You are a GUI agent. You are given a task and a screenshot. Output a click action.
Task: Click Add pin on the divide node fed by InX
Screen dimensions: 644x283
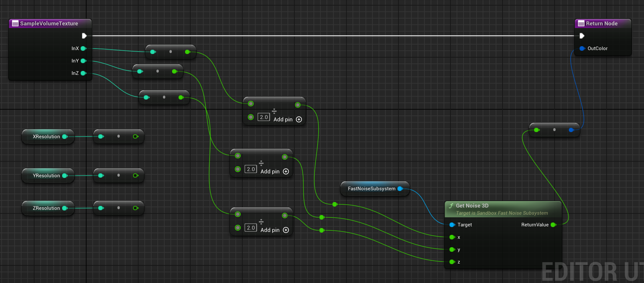coord(288,119)
